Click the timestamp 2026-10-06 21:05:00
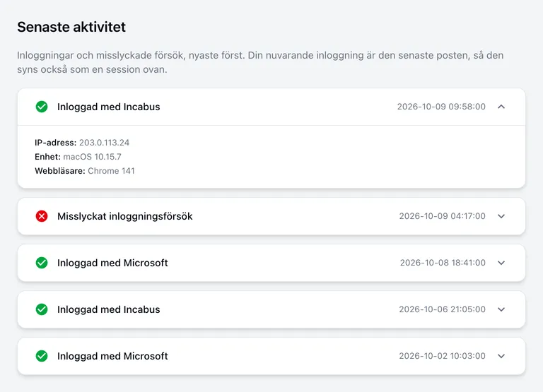Screen dimensions: 543x392 (x=442, y=309)
